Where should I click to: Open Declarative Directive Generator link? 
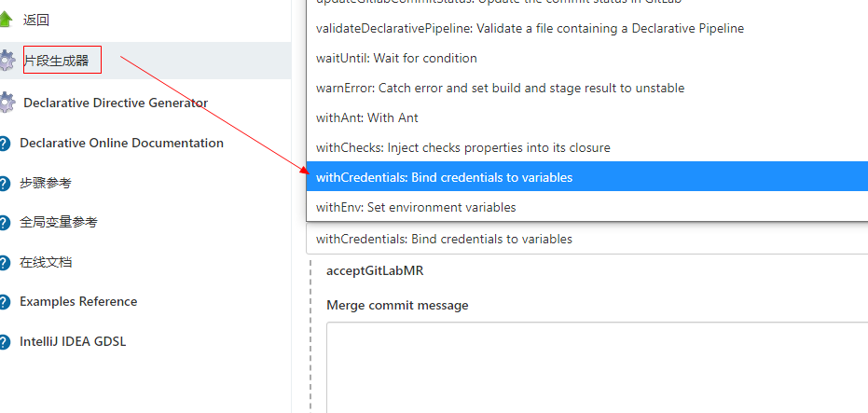(116, 103)
